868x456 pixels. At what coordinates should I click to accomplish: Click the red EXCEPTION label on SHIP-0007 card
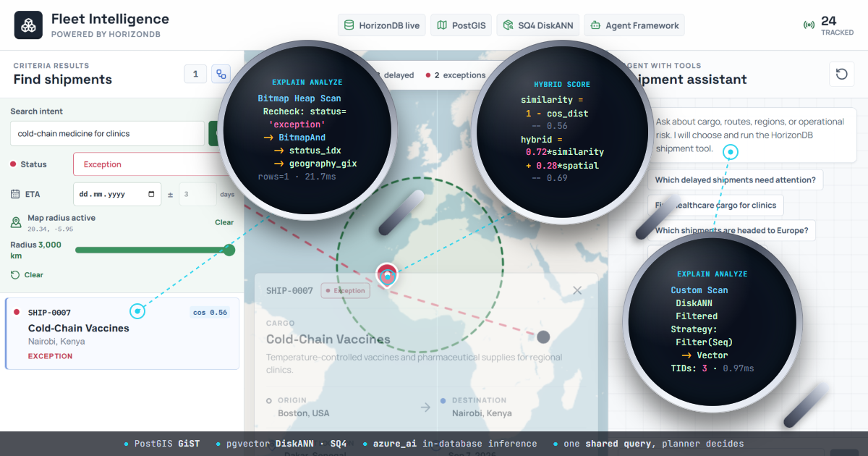(50, 356)
